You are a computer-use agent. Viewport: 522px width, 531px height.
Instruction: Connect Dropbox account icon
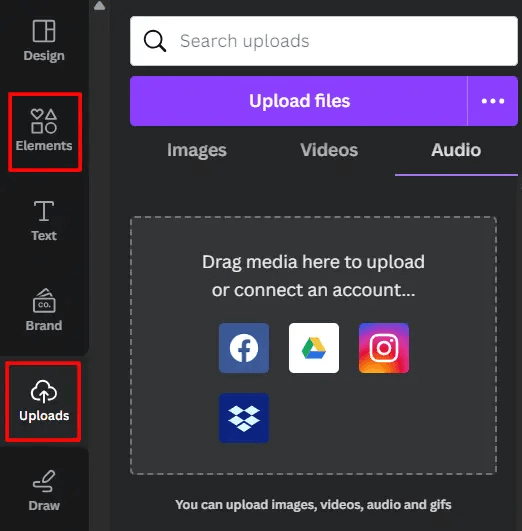tap(244, 418)
